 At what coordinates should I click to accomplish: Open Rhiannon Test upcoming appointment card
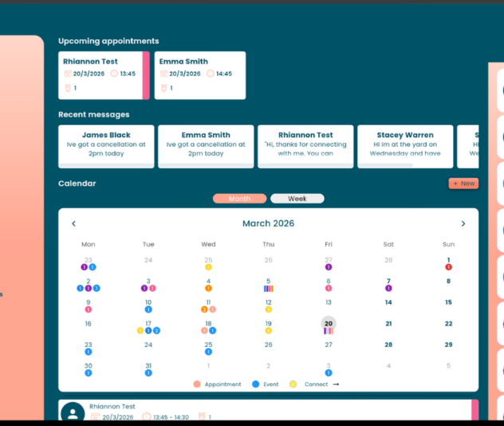[x=104, y=75]
